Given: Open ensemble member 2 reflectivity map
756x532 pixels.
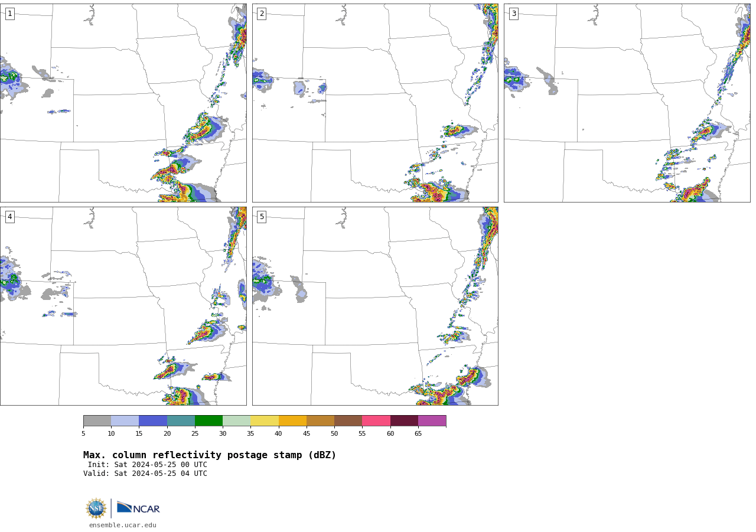Looking at the screenshot, I should (x=375, y=103).
